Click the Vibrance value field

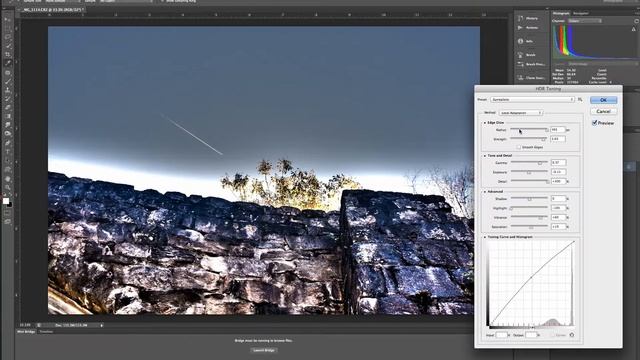coord(558,217)
